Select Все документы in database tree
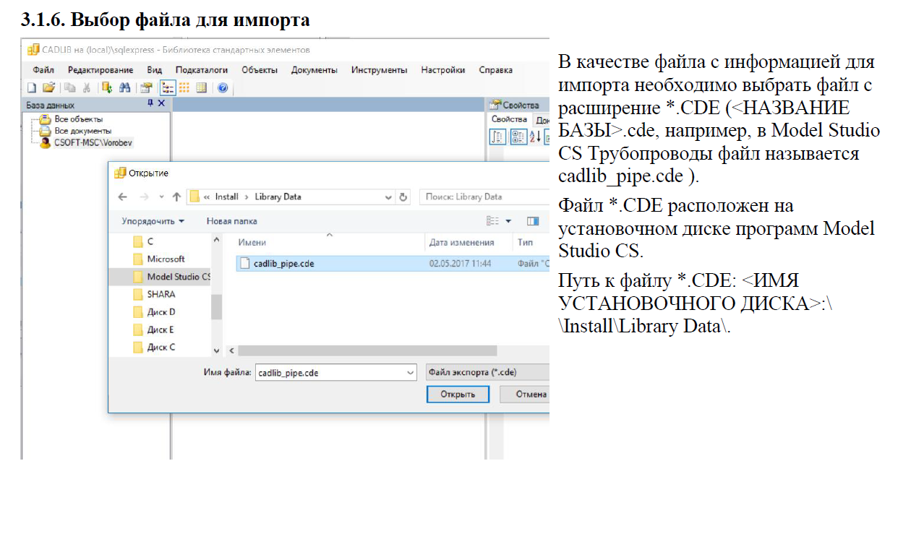924x560 pixels. [82, 131]
